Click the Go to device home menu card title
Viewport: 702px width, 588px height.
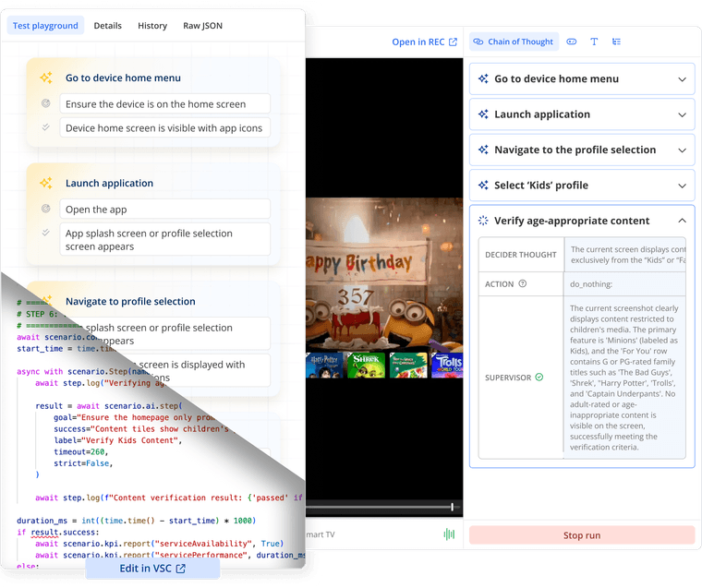pos(123,78)
